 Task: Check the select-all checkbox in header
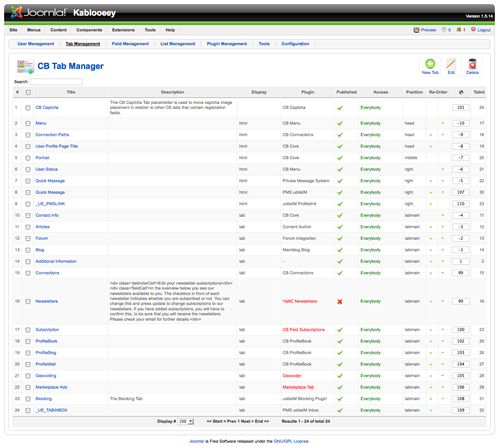click(28, 92)
